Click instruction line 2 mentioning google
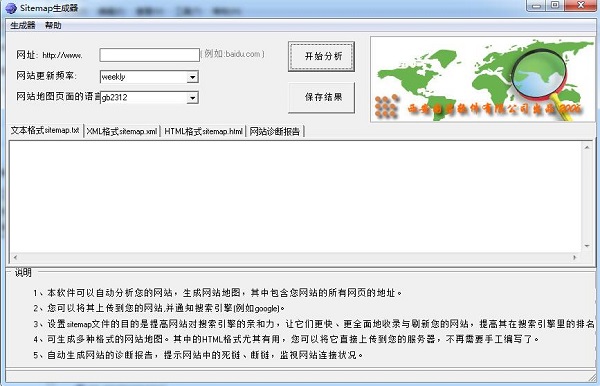The height and width of the screenshot is (386, 600). point(159,308)
